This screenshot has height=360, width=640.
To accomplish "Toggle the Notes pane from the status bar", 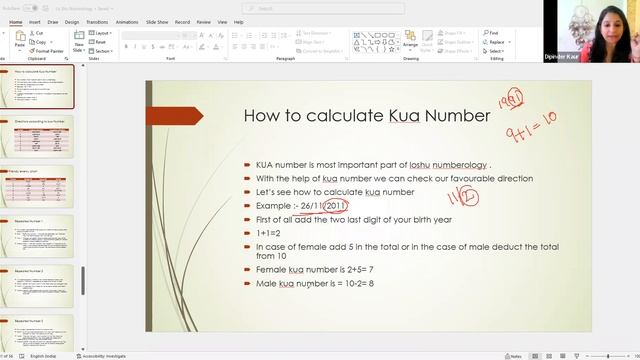I will point(513,356).
